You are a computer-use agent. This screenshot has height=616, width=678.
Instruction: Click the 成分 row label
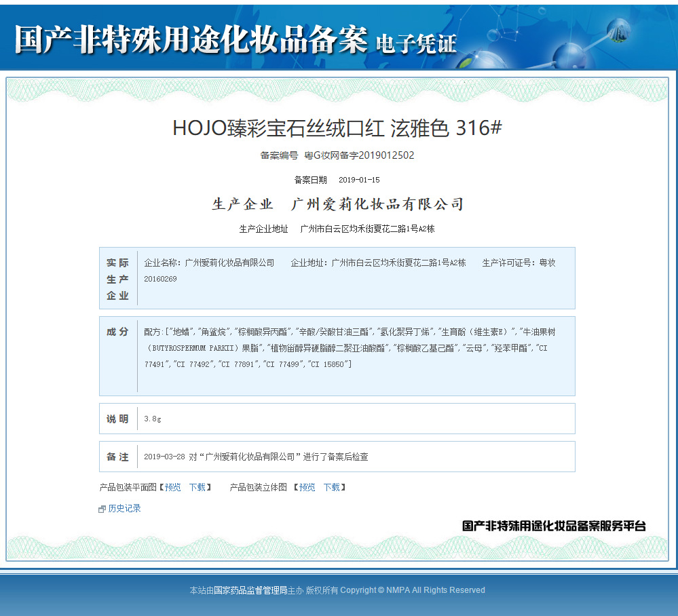pyautogui.click(x=117, y=332)
